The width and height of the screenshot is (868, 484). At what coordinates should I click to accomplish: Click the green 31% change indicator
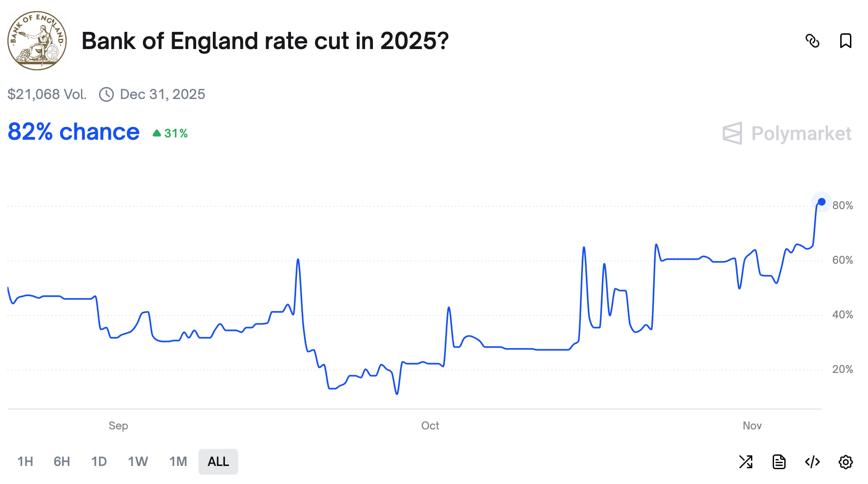click(x=170, y=133)
